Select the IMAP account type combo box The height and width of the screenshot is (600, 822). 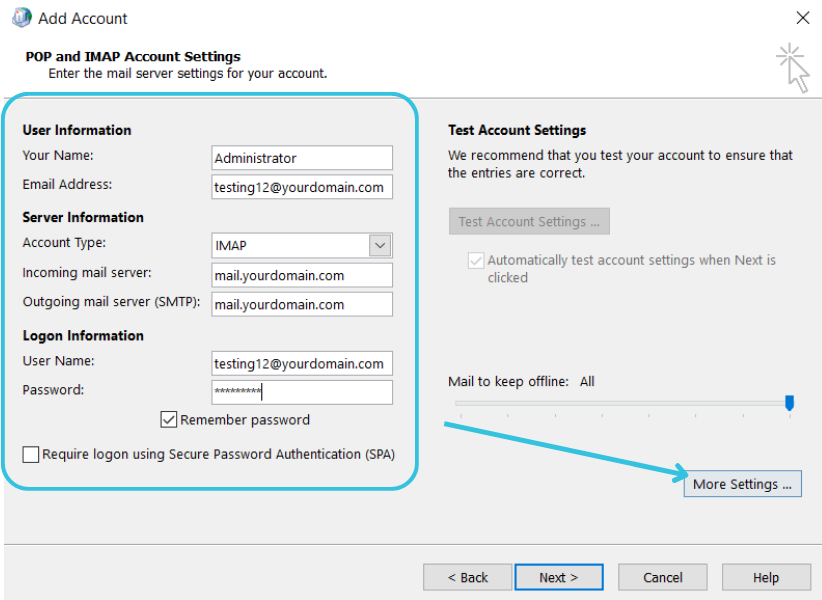pos(290,245)
